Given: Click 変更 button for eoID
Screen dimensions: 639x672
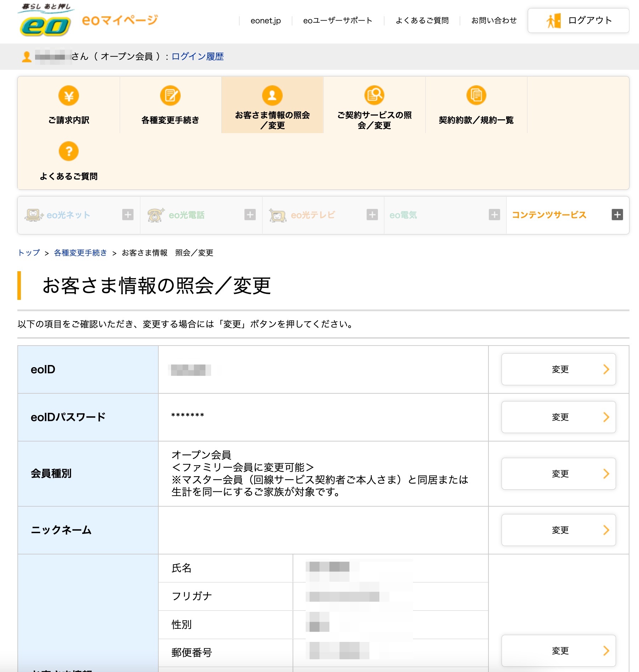Looking at the screenshot, I should click(x=559, y=369).
